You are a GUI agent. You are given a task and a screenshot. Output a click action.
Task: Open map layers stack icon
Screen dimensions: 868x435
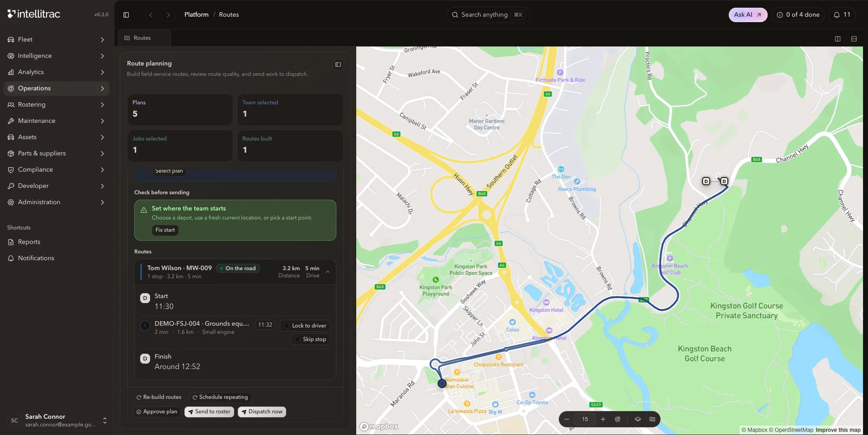638,419
